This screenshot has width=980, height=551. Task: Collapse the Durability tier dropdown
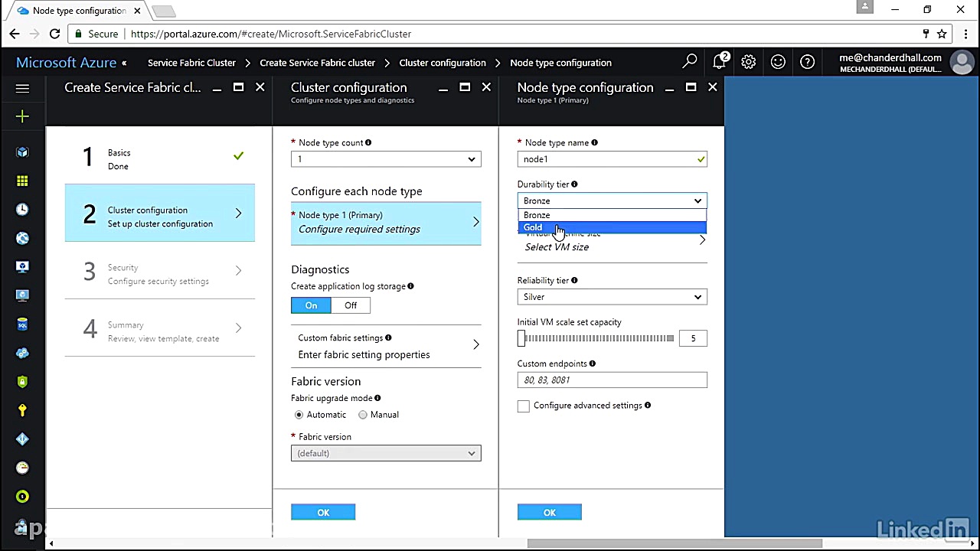point(612,201)
